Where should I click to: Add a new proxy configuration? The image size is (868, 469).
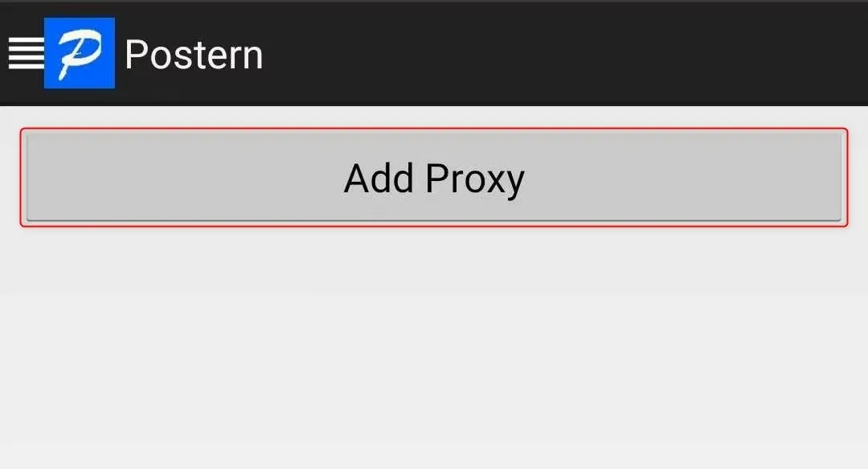pos(434,178)
